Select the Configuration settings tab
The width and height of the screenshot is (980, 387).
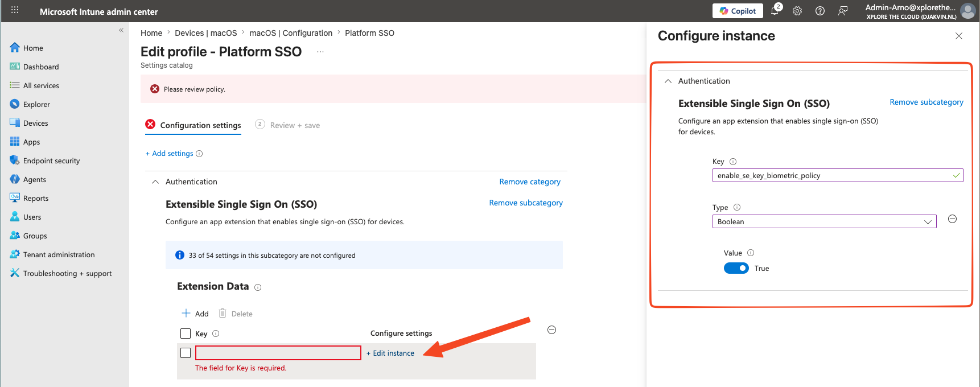[x=193, y=125]
